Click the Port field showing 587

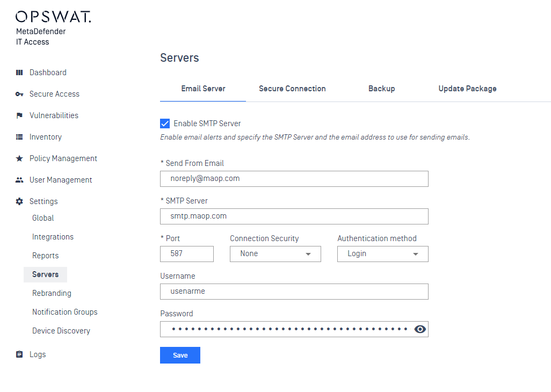(186, 253)
